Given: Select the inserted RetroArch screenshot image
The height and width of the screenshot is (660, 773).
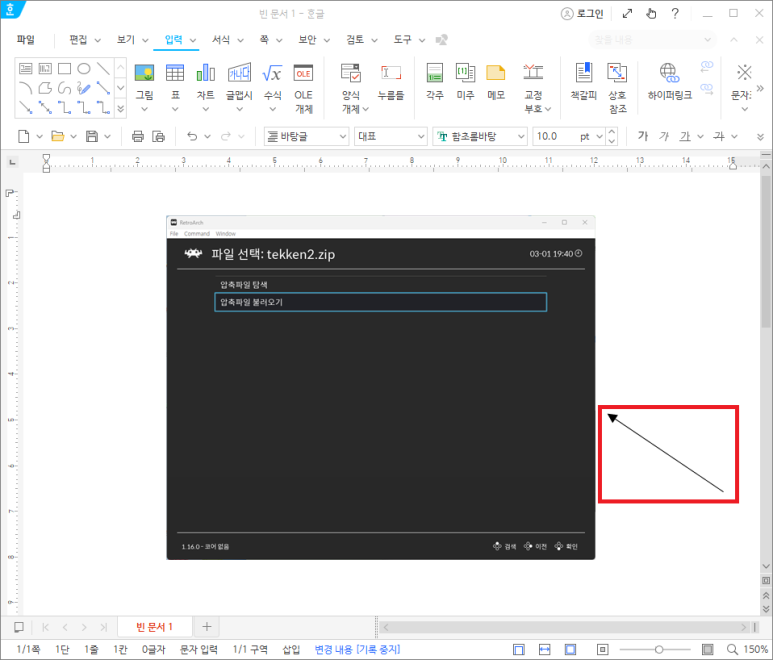Looking at the screenshot, I should (381, 387).
